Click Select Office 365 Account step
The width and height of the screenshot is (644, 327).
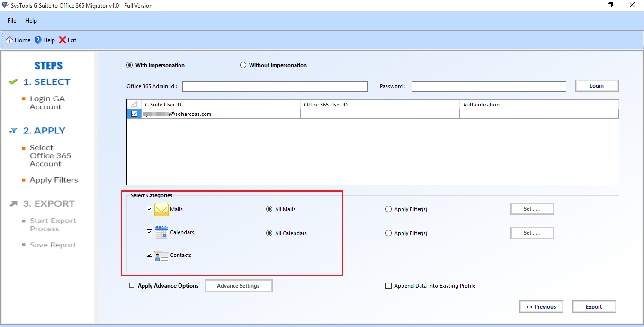pos(50,156)
